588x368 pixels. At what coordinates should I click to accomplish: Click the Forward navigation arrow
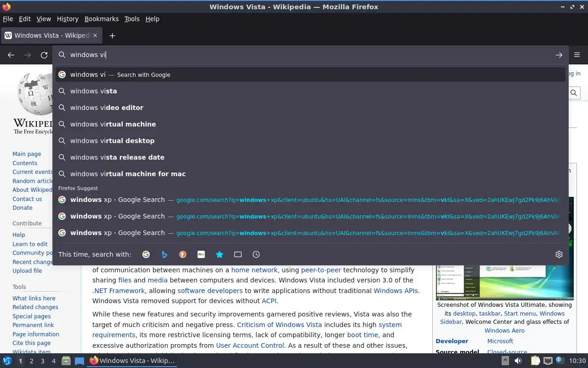pyautogui.click(x=28, y=55)
